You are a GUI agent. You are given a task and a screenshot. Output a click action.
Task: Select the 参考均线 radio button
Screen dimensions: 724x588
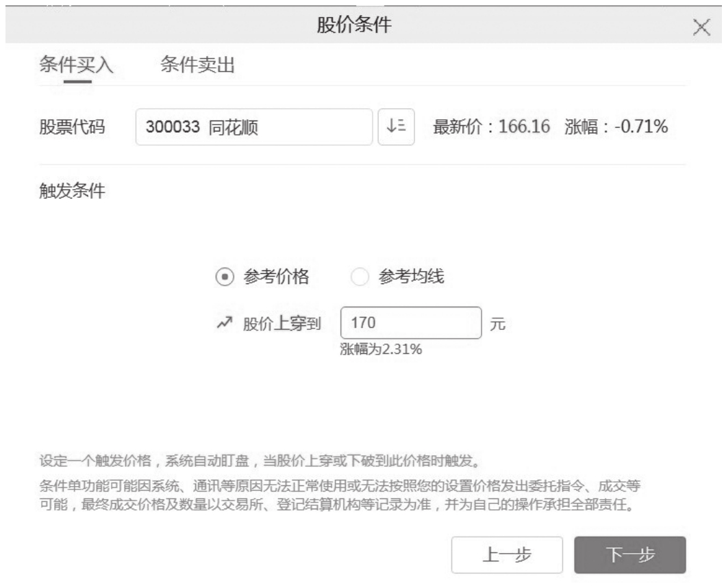[x=359, y=277]
